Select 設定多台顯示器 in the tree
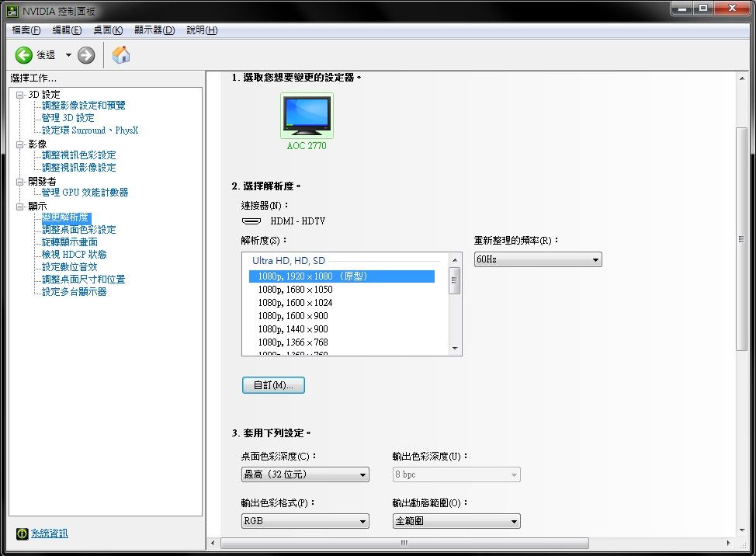 [x=75, y=292]
